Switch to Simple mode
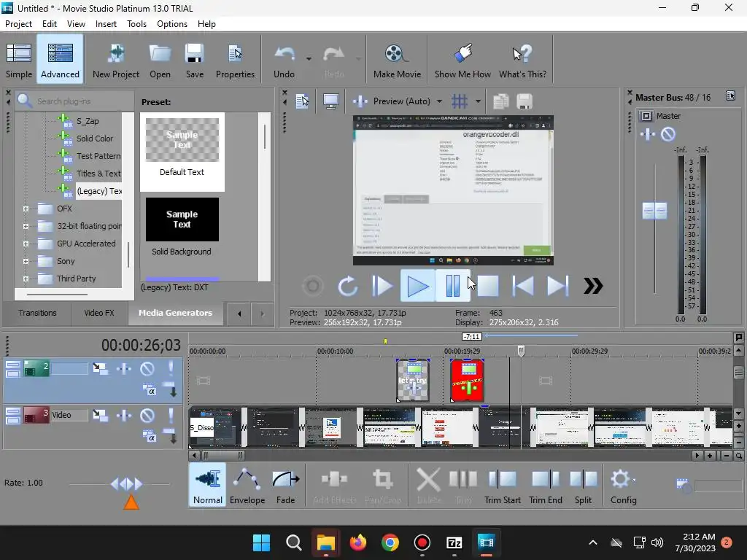The width and height of the screenshot is (747, 560). pyautogui.click(x=19, y=61)
